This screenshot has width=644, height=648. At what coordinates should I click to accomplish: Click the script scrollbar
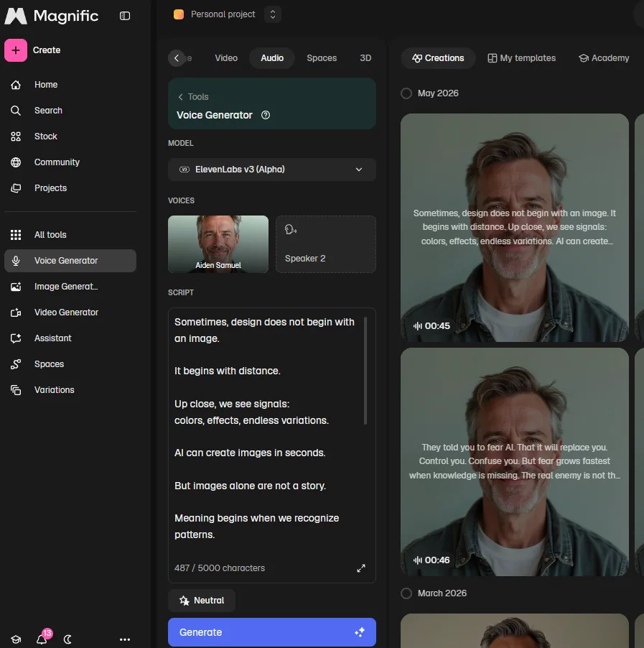click(x=365, y=371)
